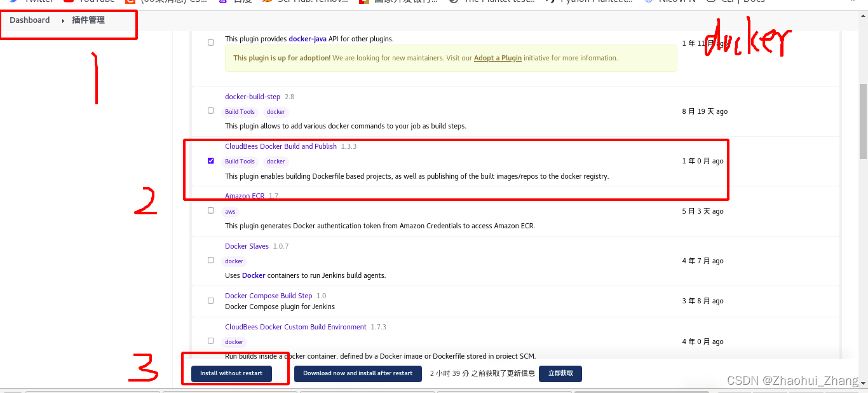The height and width of the screenshot is (393, 868).
Task: Open the Amazon ECR plugin link
Action: tap(245, 196)
